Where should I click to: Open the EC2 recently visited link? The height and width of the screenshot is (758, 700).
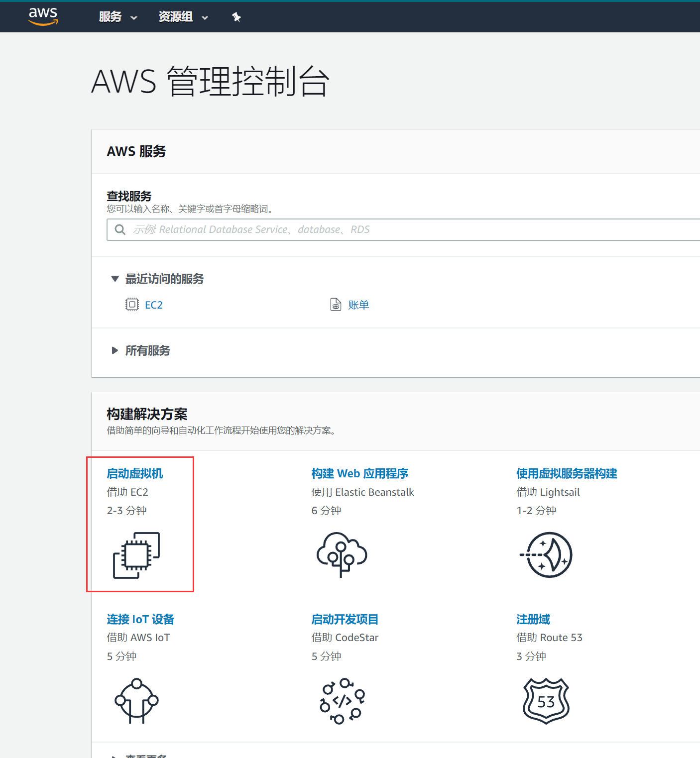pyautogui.click(x=153, y=305)
